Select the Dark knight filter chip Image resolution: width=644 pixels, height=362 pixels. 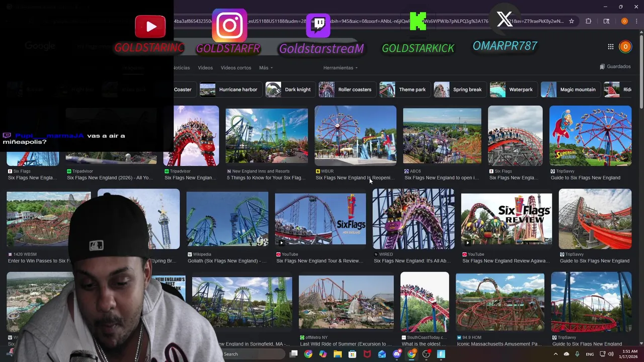[289, 89]
